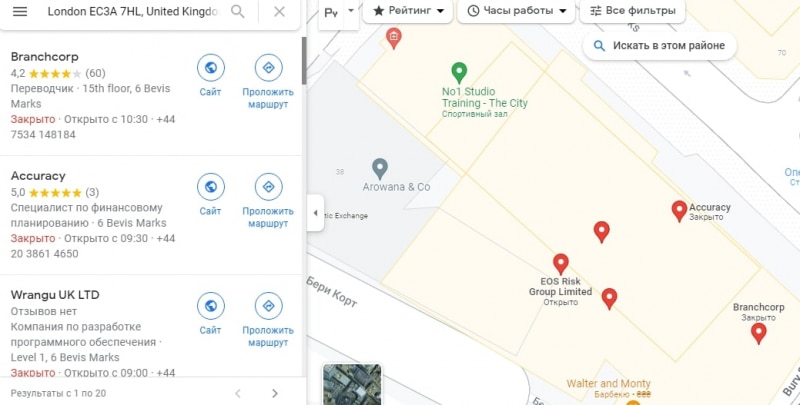
Task: Click the results list scrollbar
Action: pos(304,61)
